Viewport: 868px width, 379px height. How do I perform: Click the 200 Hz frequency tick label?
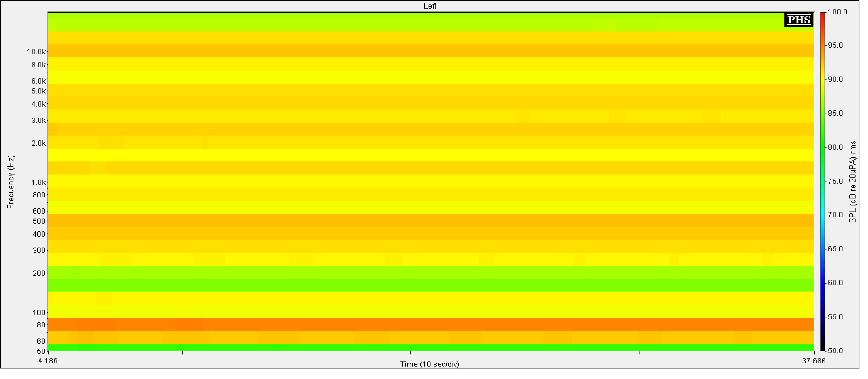tap(39, 273)
